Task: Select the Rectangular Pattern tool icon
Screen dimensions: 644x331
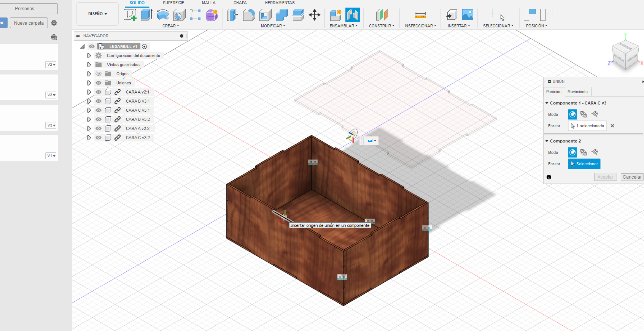Action: 195,15
